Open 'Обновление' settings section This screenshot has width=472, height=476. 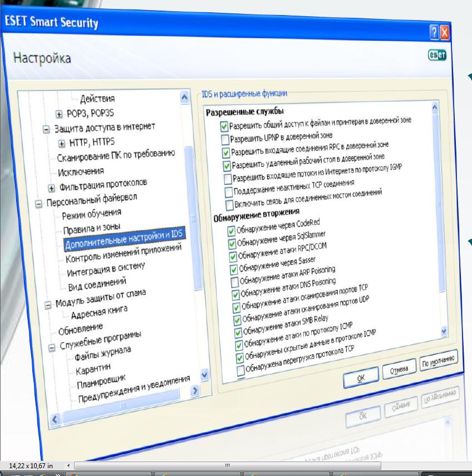pyautogui.click(x=81, y=329)
